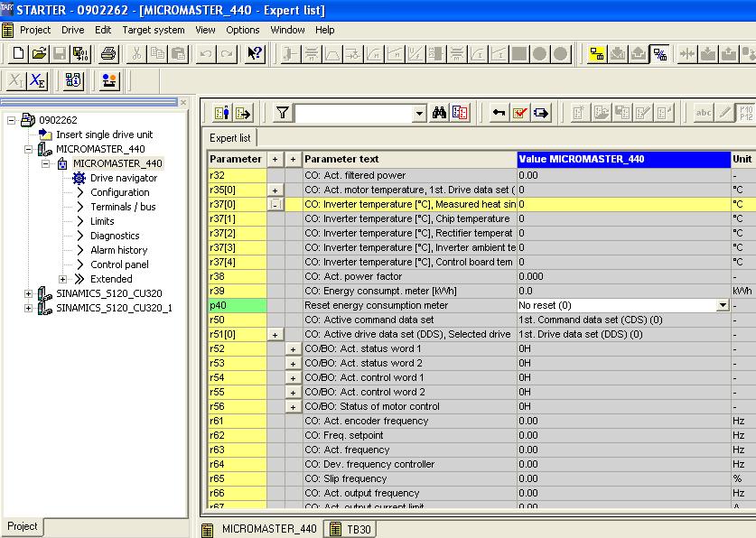Image resolution: width=756 pixels, height=538 pixels.
Task: Click the context Help pointer icon
Action: point(255,53)
